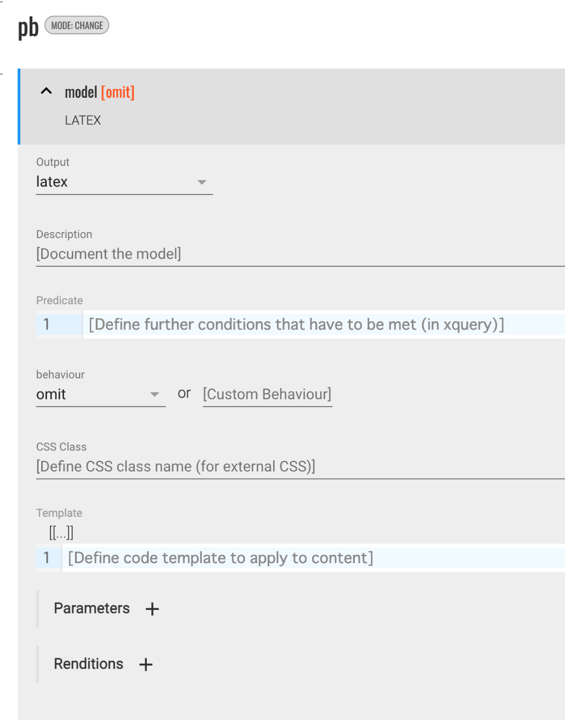
Task: Click line number 1 in Predicate gutter
Action: pos(47,324)
